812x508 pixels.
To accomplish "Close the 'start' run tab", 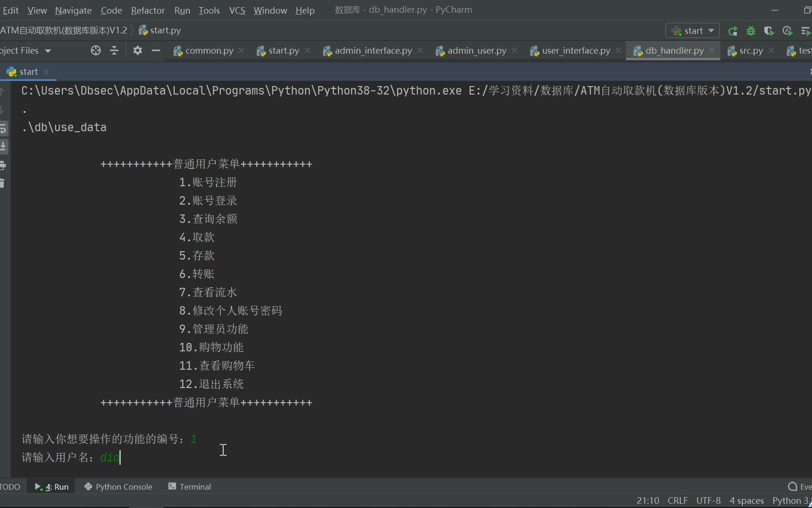I will tap(46, 71).
